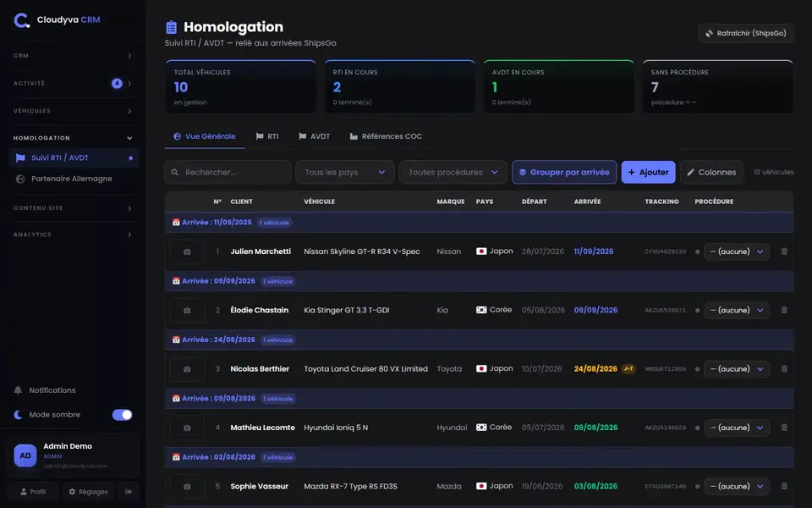The image size is (812, 508).
Task: Click the AD avatar of Admin Demo
Action: coord(25,456)
